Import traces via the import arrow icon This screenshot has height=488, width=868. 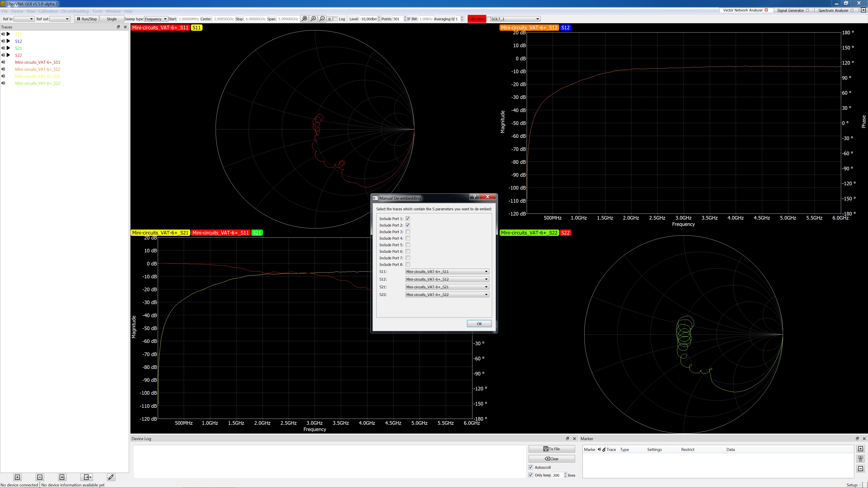(62, 477)
